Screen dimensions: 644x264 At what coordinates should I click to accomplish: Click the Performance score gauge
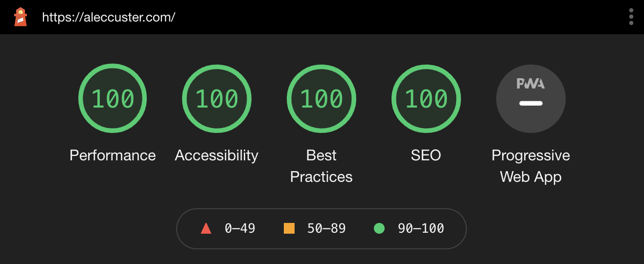[113, 99]
